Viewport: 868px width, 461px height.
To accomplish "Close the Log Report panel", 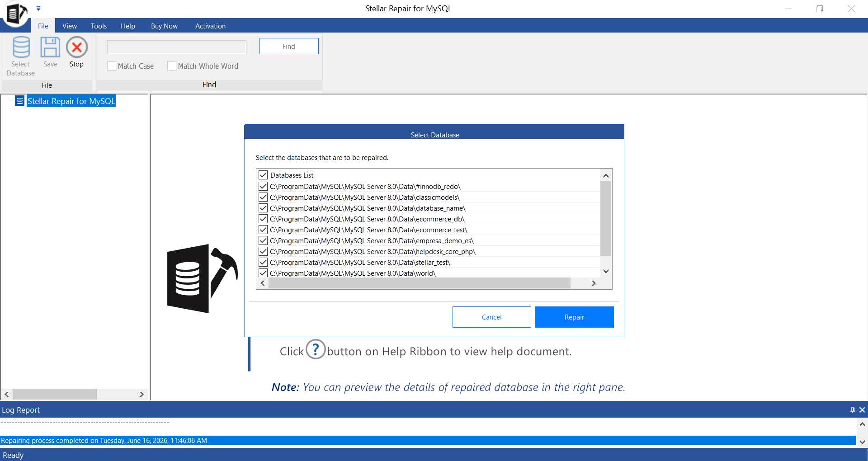I will tap(862, 410).
